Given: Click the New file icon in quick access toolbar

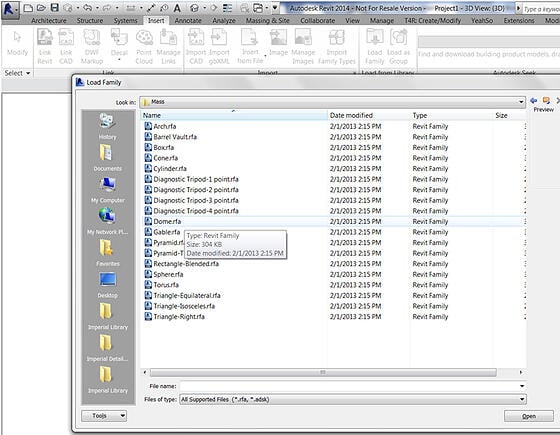Looking at the screenshot, I should click(28, 8).
